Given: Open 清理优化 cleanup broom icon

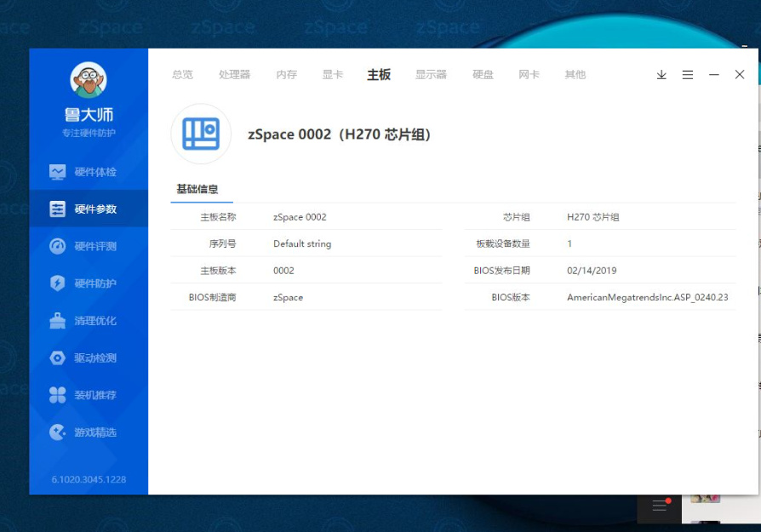Looking at the screenshot, I should coord(57,320).
